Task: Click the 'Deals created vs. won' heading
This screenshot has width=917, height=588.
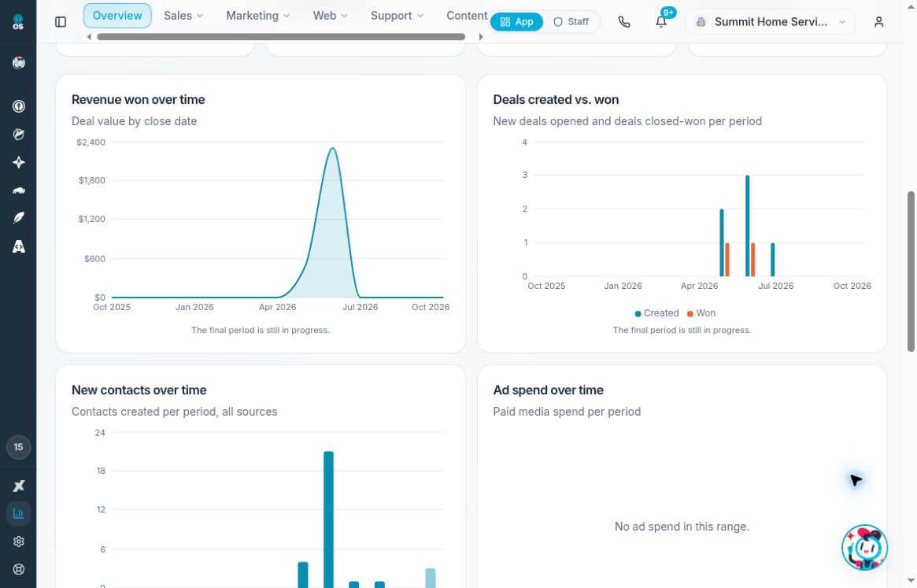Action: pos(556,99)
